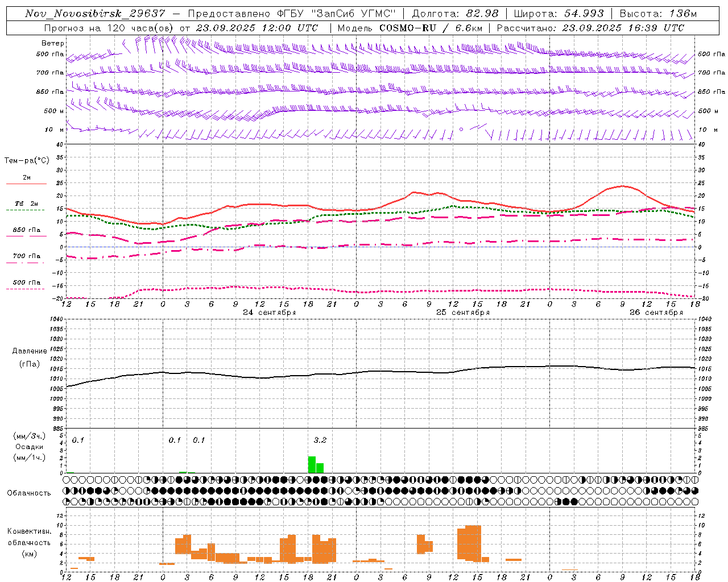Click the 24 сентября date label

(x=269, y=313)
